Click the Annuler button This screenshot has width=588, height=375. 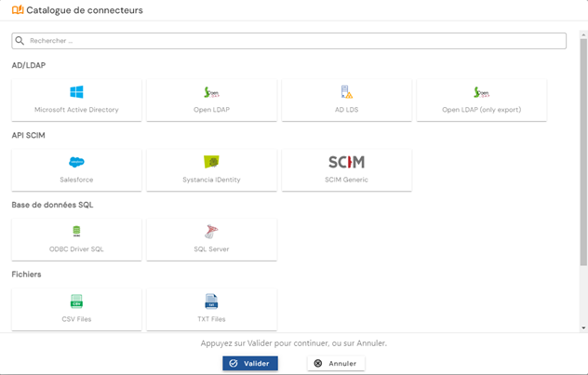pyautogui.click(x=336, y=364)
